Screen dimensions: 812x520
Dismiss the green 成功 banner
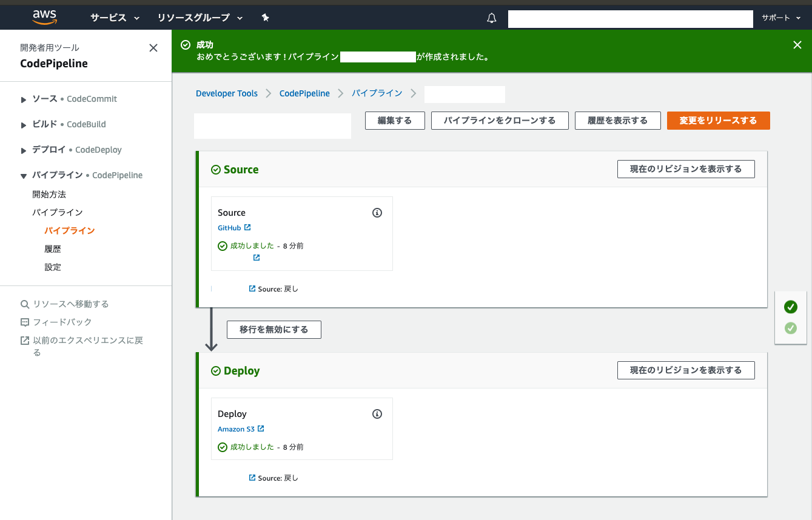pos(797,45)
